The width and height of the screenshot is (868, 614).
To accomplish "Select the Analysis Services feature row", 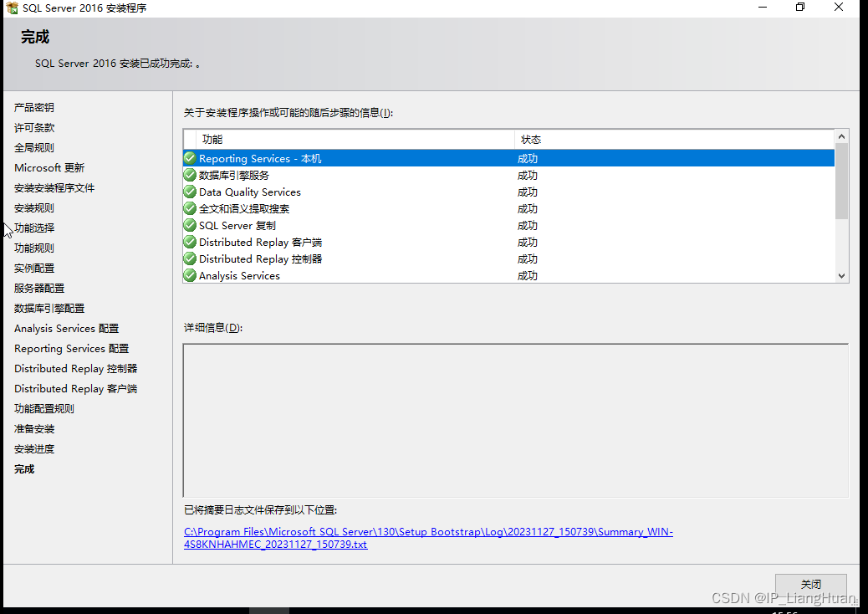I will pos(508,275).
